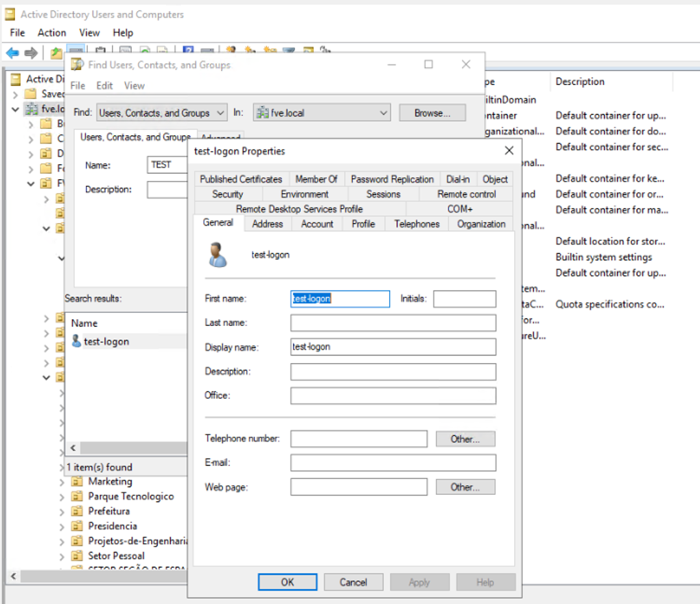Screen dimensions: 700x604
Task: Click the E-mail input field
Action: pos(393,463)
